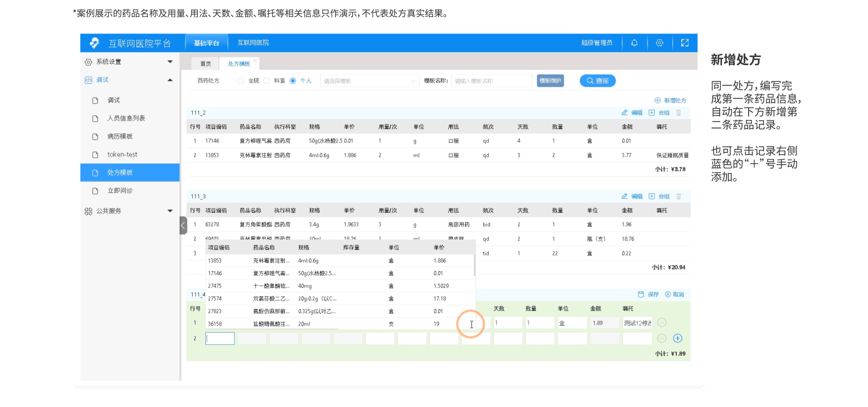Select 处方模板 in sidebar
Screen dimensions: 868x407
(x=130, y=172)
